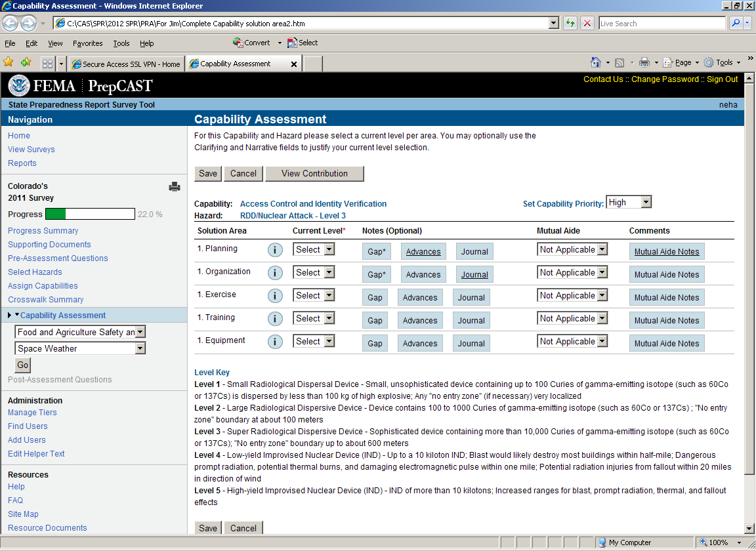Click the browser address bar field

point(305,23)
